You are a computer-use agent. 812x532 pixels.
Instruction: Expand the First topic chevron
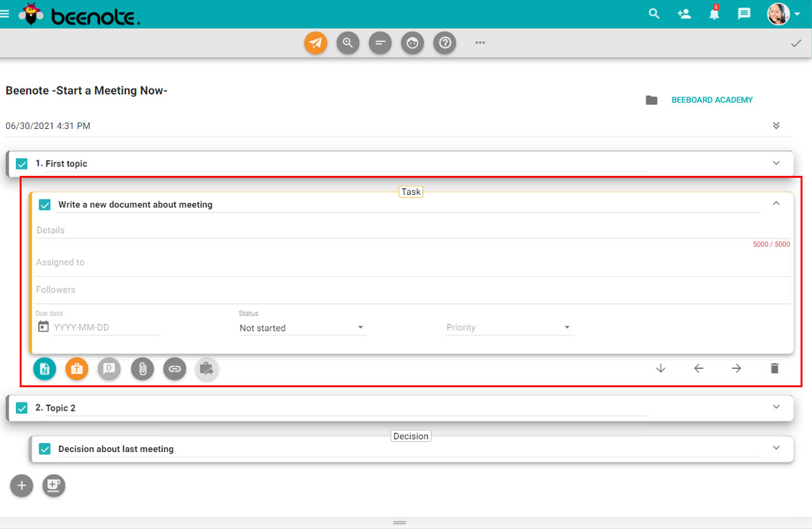[776, 163]
